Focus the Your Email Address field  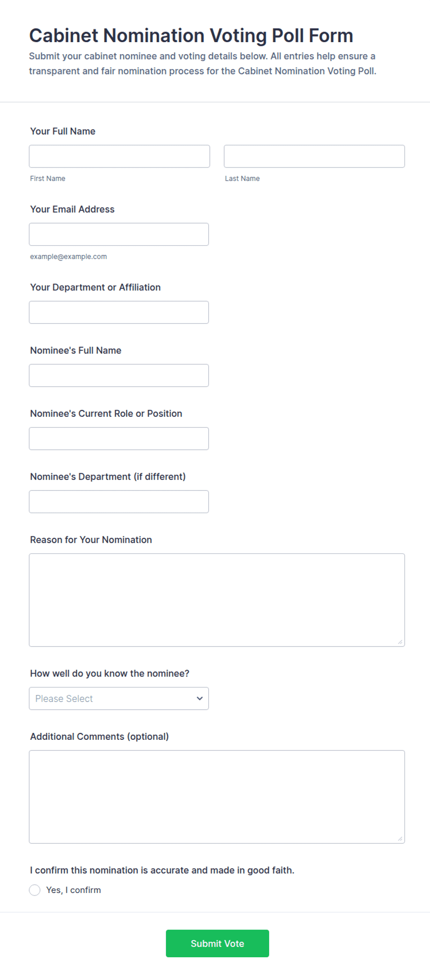tap(119, 235)
